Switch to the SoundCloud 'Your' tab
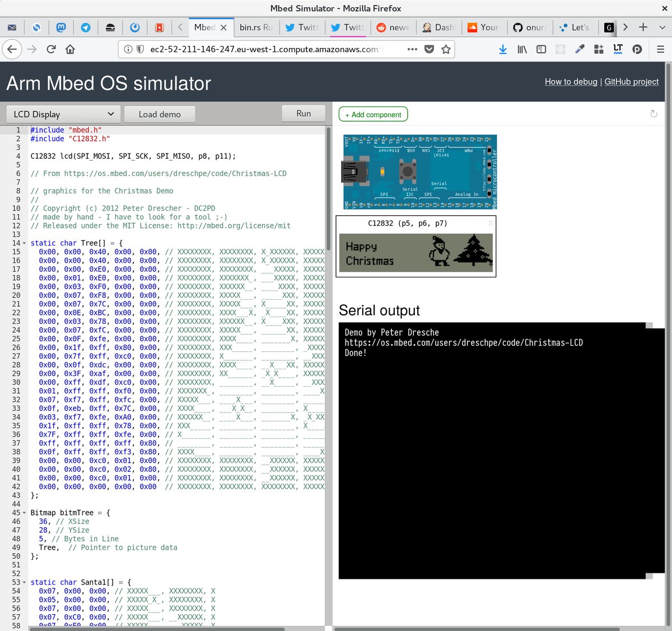Viewport: 672px width, 631px height. click(484, 27)
